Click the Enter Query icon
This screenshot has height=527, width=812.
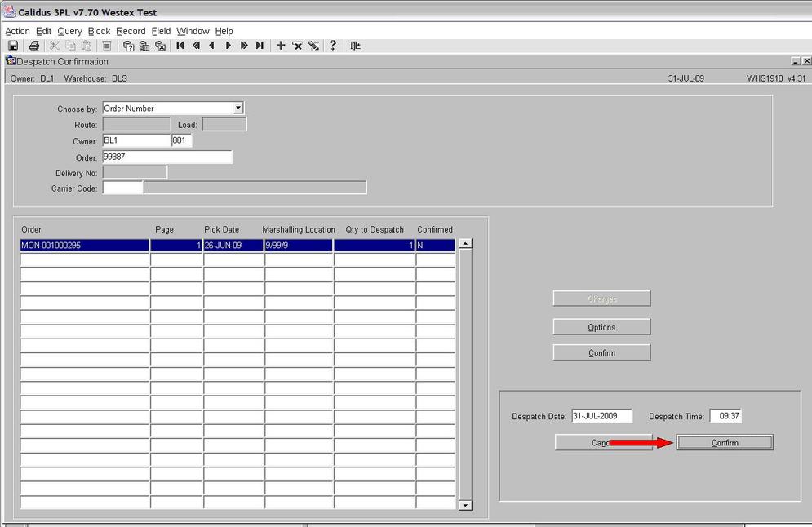click(128, 46)
